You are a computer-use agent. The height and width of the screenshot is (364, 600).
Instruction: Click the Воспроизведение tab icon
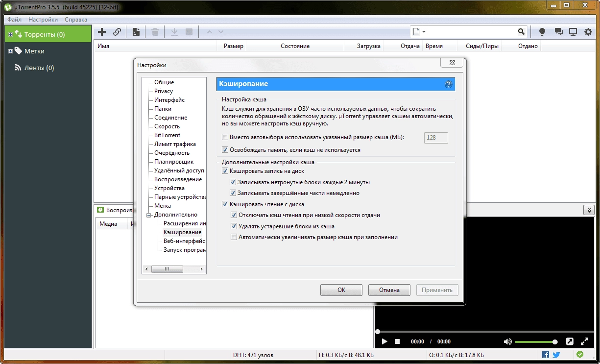tap(100, 210)
